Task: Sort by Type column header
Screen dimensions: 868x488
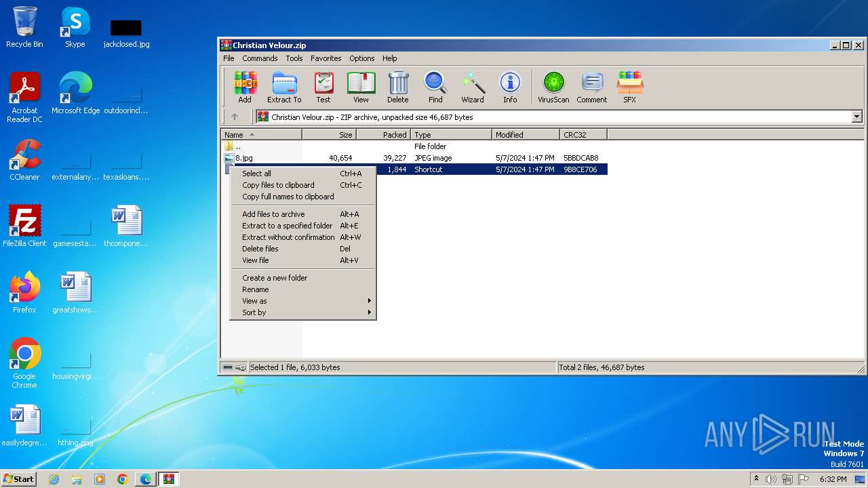Action: coord(451,135)
